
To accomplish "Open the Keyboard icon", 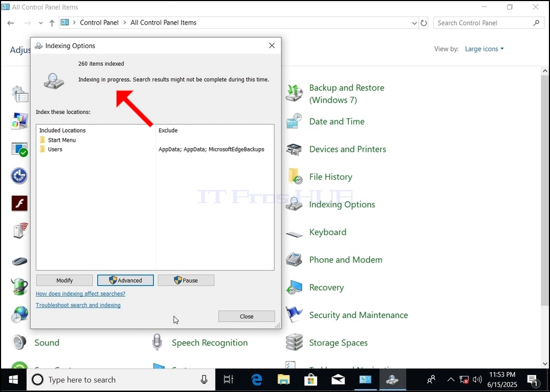I will point(294,234).
